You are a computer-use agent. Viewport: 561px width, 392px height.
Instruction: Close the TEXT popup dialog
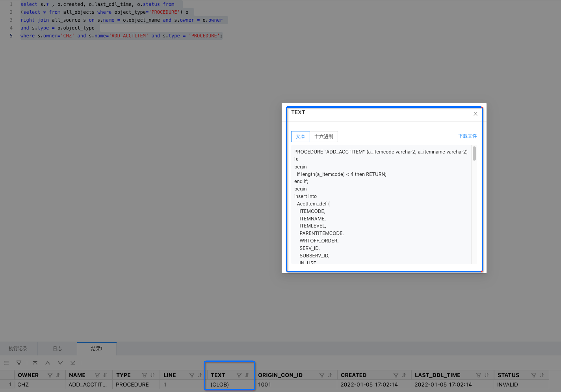[475, 114]
